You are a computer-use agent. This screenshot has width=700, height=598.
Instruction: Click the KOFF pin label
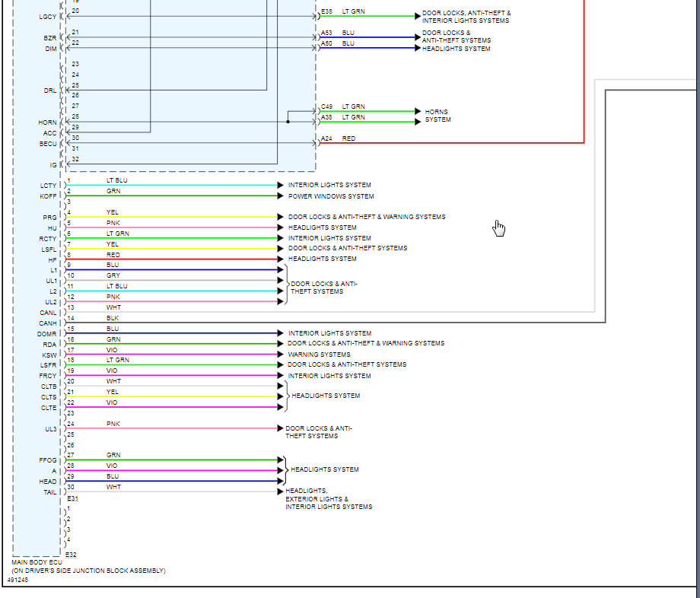(x=48, y=196)
